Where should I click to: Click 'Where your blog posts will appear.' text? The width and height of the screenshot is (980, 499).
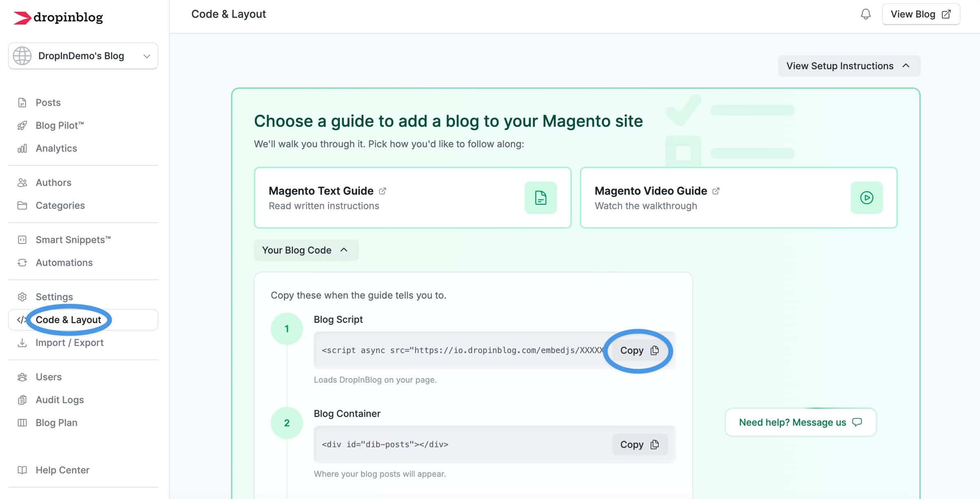pos(380,474)
